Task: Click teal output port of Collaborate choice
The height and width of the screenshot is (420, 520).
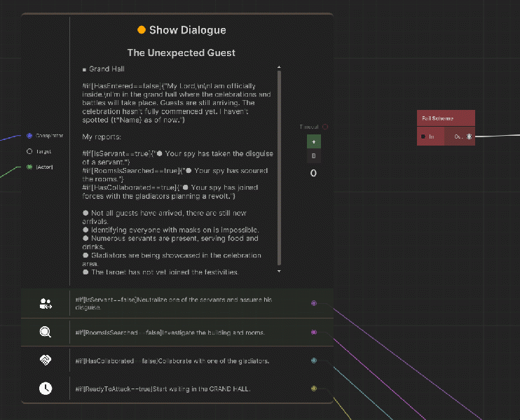Action: pos(314,360)
